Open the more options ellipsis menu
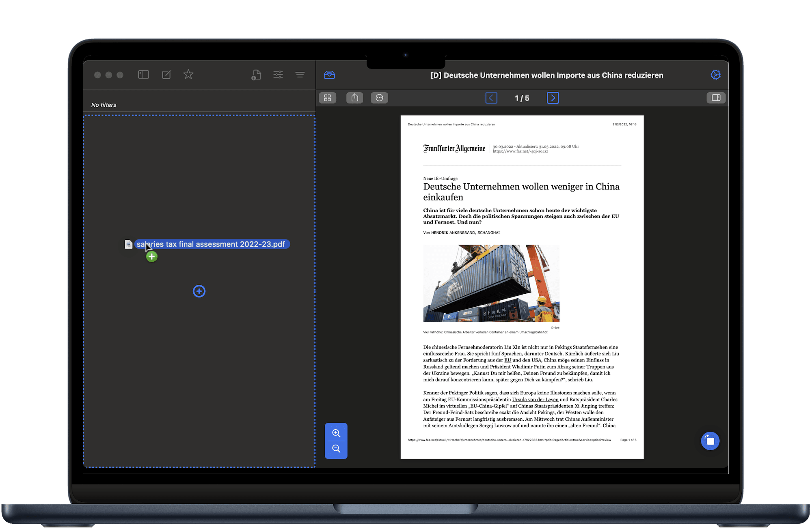812x529 pixels. pyautogui.click(x=379, y=98)
